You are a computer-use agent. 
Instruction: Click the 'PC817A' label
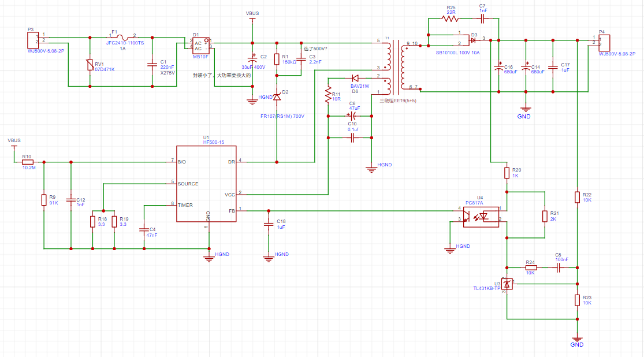coord(474,203)
